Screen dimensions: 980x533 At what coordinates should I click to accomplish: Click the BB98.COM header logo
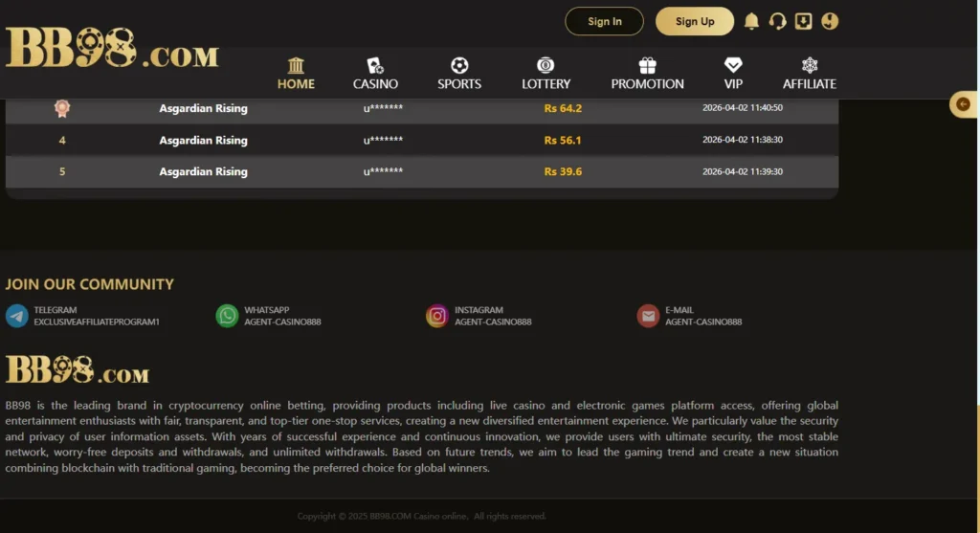[113, 48]
